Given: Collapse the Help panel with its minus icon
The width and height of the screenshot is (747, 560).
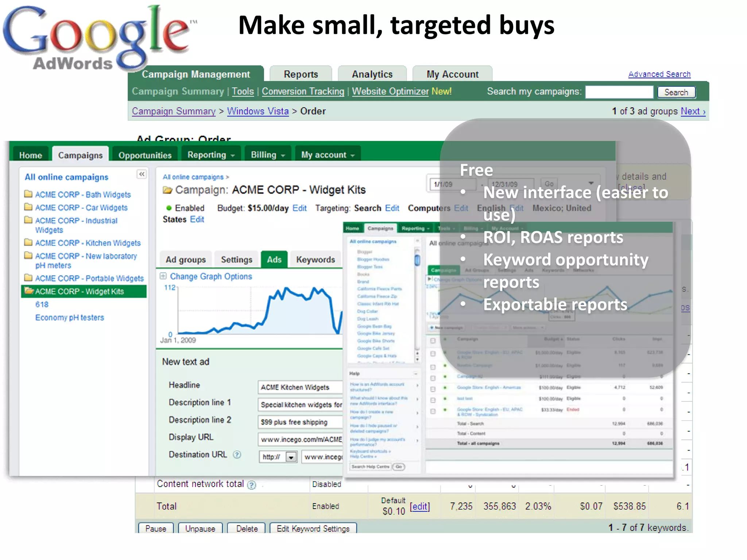Looking at the screenshot, I should pos(415,374).
